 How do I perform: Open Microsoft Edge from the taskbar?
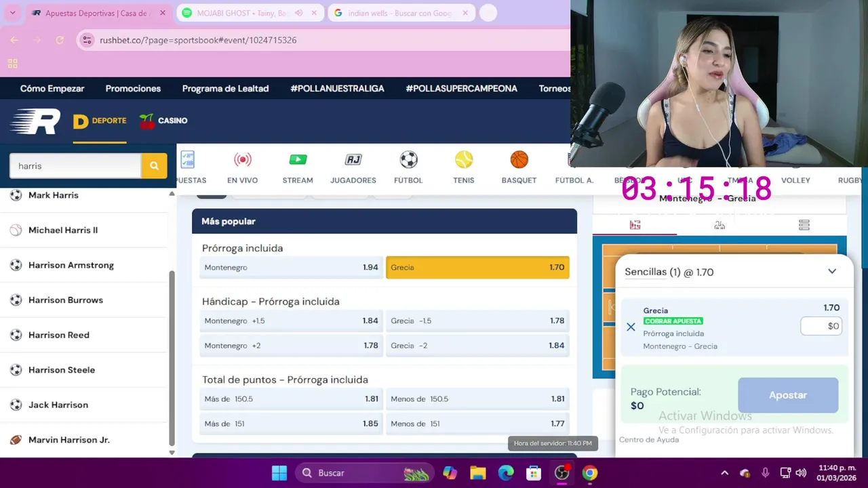tap(506, 473)
